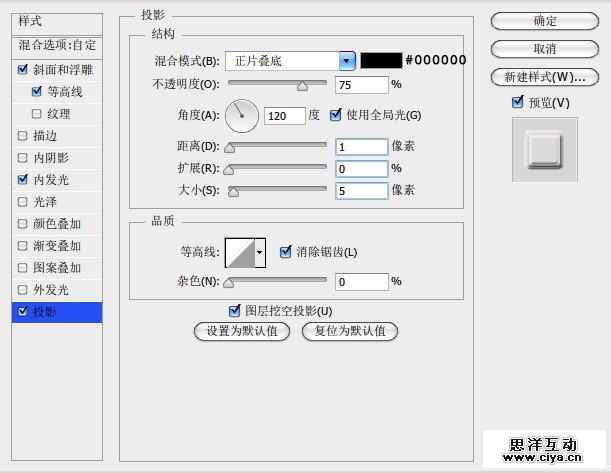Image resolution: width=611 pixels, height=473 pixels.
Task: Open 混合选项:自定 settings
Action: (x=57, y=46)
